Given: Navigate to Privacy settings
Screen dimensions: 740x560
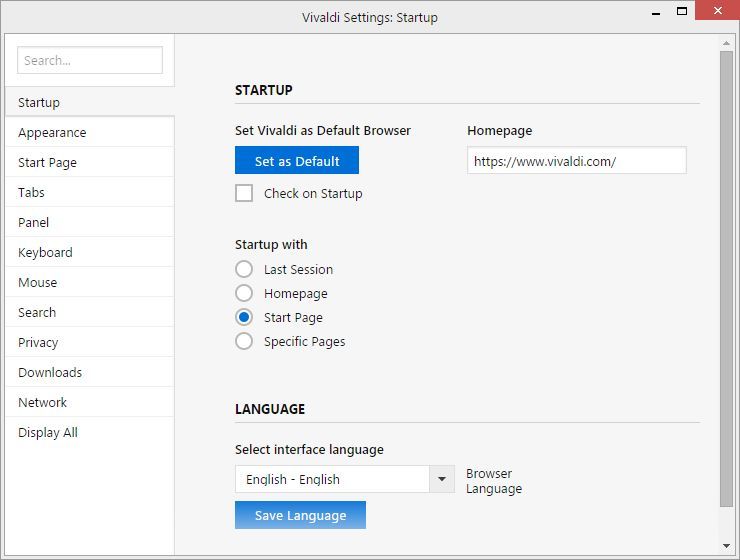Looking at the screenshot, I should click(x=38, y=342).
